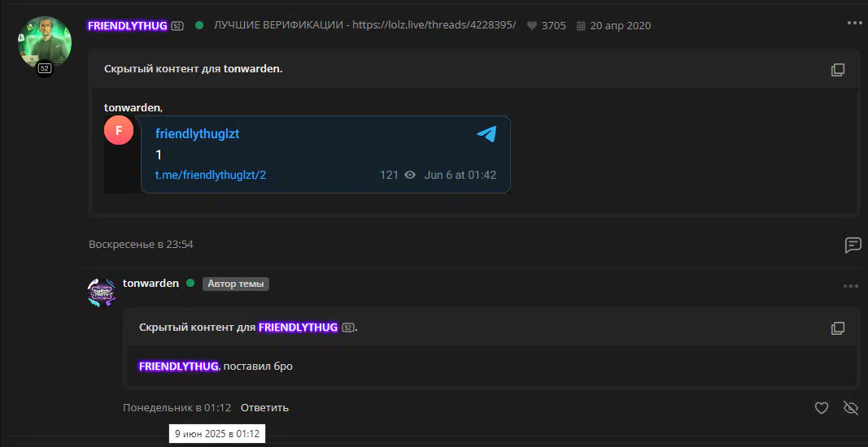The height and width of the screenshot is (447, 868).
Task: Click 'Скрытый контент для tonwarden.' header
Action: [x=193, y=69]
